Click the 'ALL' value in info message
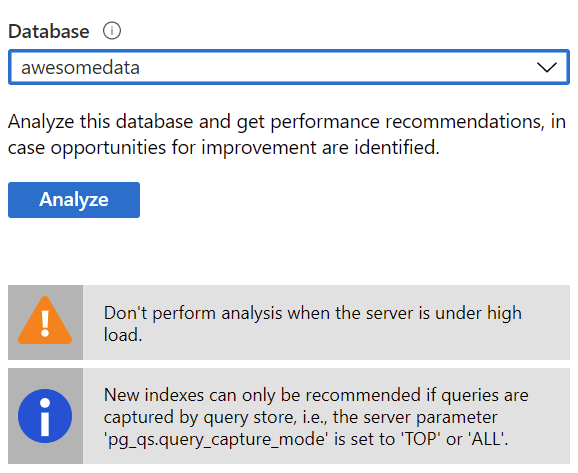Screen dimensions: 578x473 (x=486, y=439)
